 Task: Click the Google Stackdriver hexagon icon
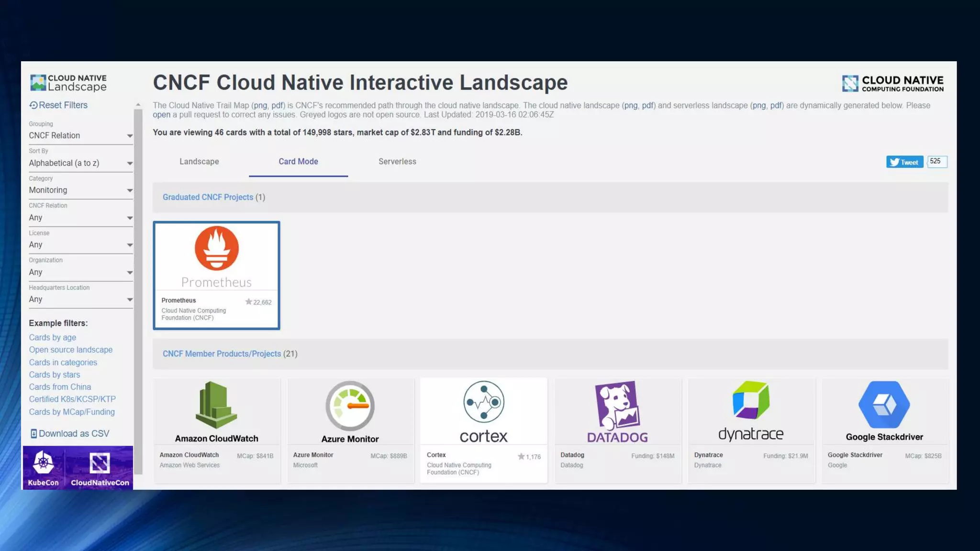point(884,405)
